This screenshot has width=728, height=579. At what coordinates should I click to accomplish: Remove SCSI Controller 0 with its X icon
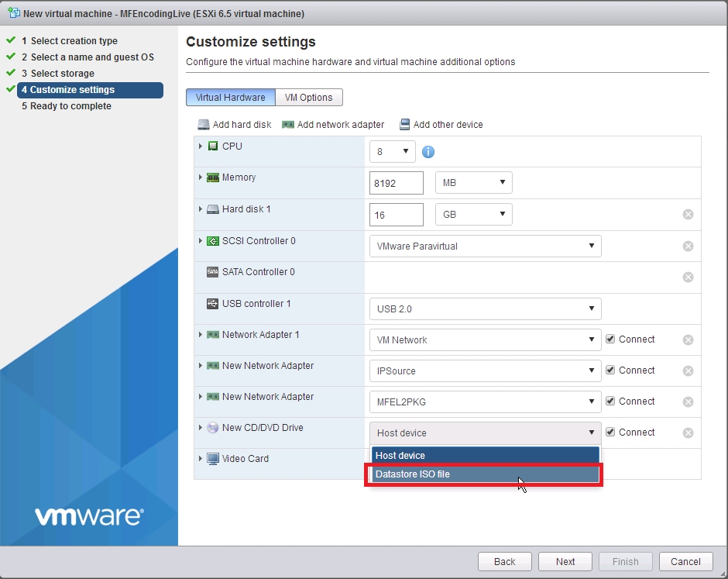(688, 246)
